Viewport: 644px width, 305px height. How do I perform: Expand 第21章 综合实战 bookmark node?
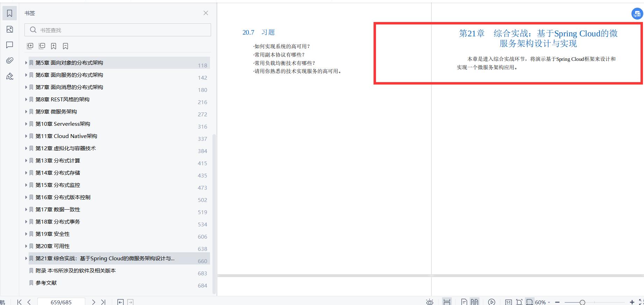26,259
